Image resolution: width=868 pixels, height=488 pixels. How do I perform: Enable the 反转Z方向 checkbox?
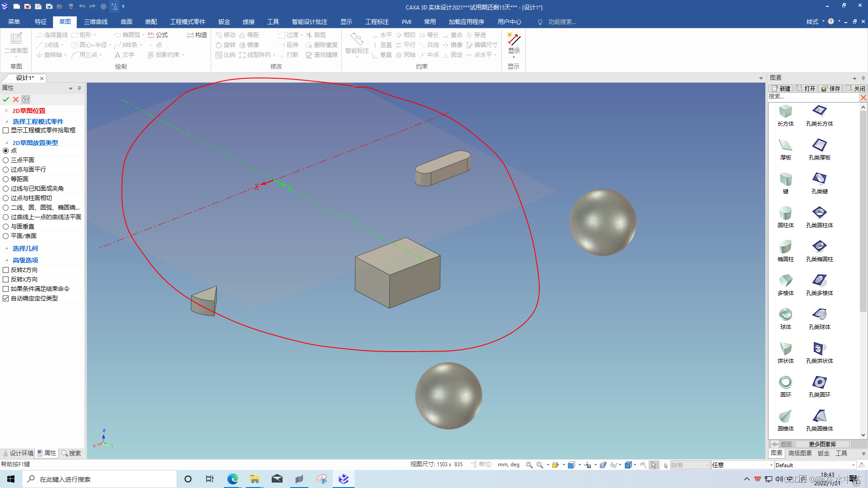[x=6, y=270]
